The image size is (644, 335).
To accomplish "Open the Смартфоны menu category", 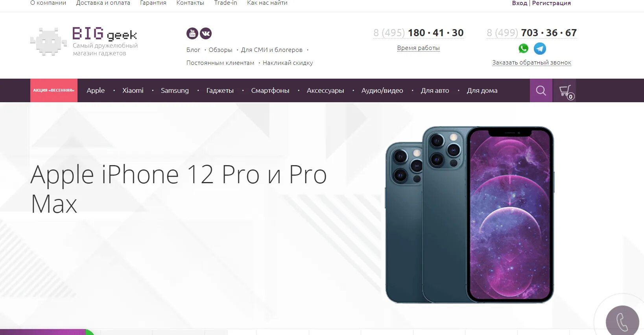I will click(270, 90).
